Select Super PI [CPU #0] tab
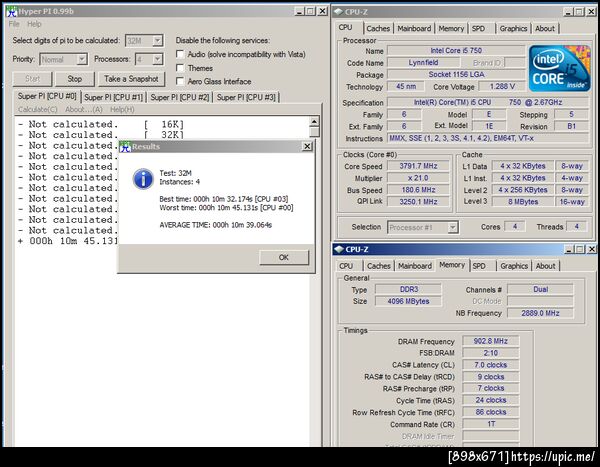 47,96
